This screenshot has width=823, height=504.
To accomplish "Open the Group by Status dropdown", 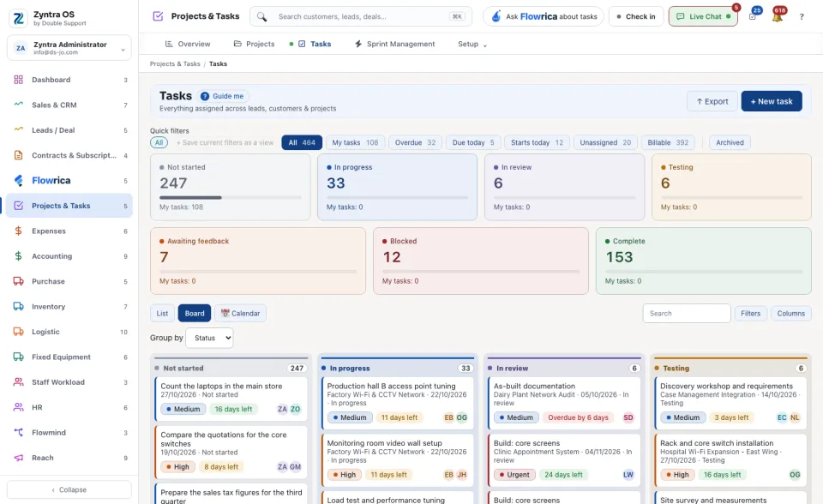I will [x=209, y=338].
